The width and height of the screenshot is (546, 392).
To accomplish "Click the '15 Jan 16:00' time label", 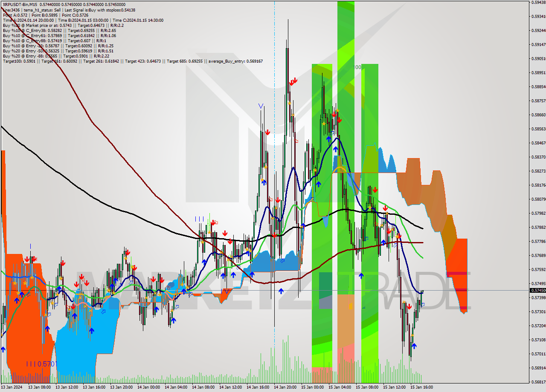I will tap(422, 387).
